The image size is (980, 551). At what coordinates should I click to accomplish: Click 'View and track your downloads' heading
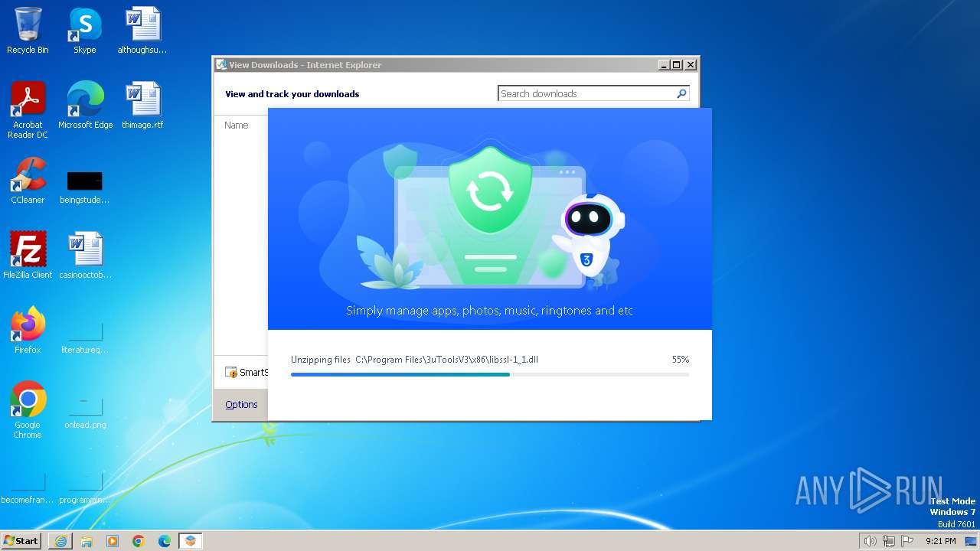tap(292, 94)
